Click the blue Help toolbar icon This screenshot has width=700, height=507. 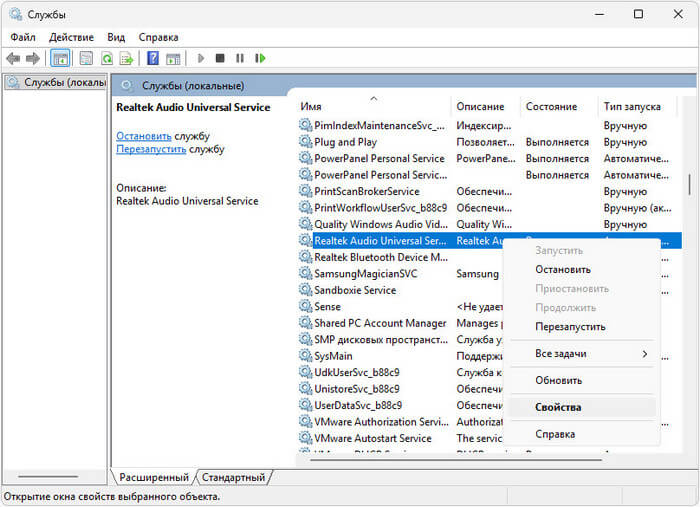(x=153, y=59)
